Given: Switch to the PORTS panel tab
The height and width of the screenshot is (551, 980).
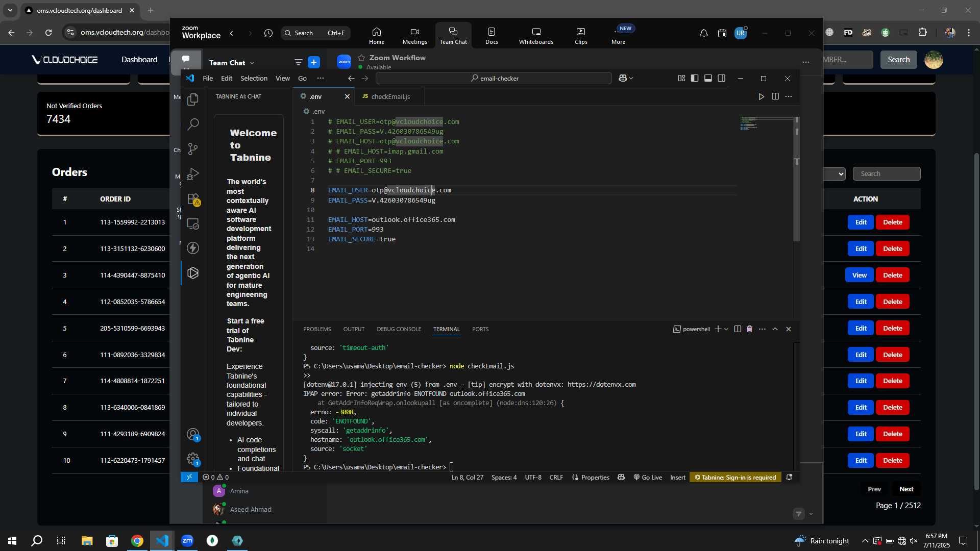Looking at the screenshot, I should pos(480,329).
